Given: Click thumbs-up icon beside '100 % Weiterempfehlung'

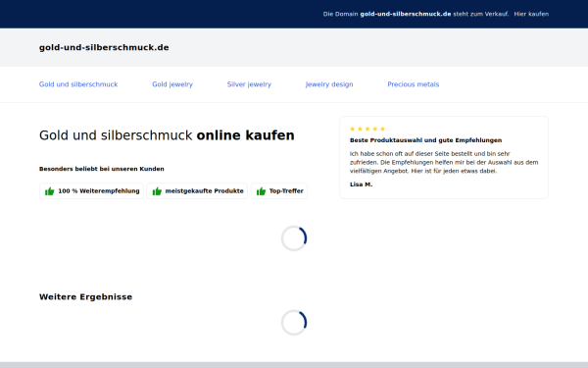Looking at the screenshot, I should [50, 191].
